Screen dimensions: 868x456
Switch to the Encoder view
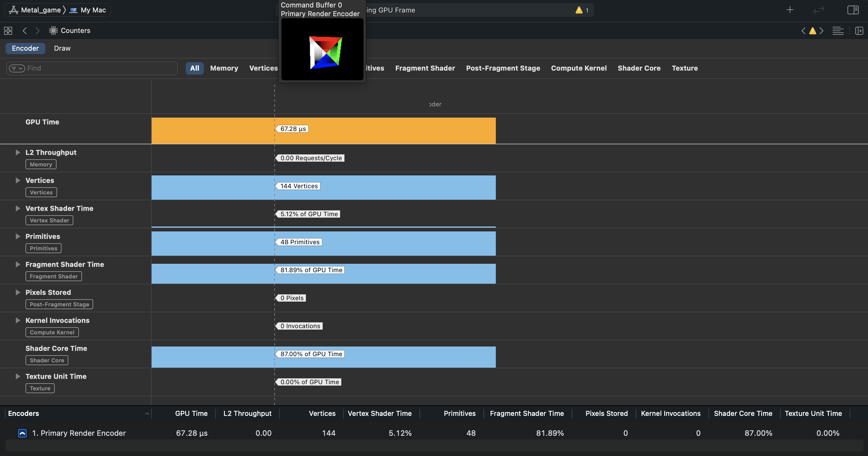tap(25, 48)
